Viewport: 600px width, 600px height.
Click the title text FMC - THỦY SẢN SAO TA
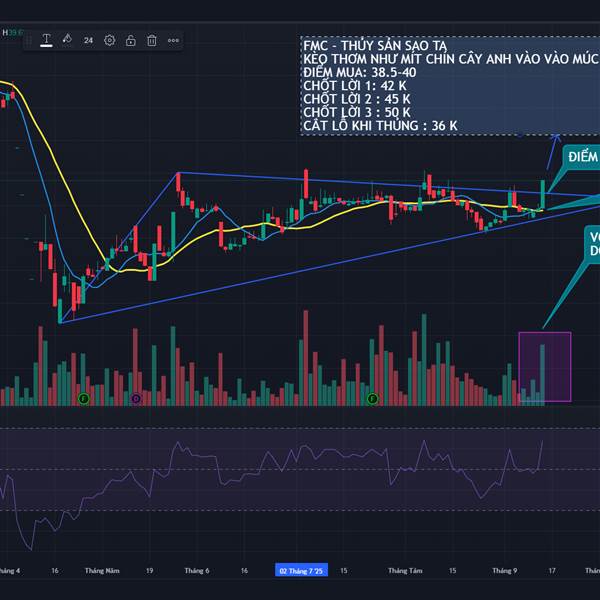[375, 46]
